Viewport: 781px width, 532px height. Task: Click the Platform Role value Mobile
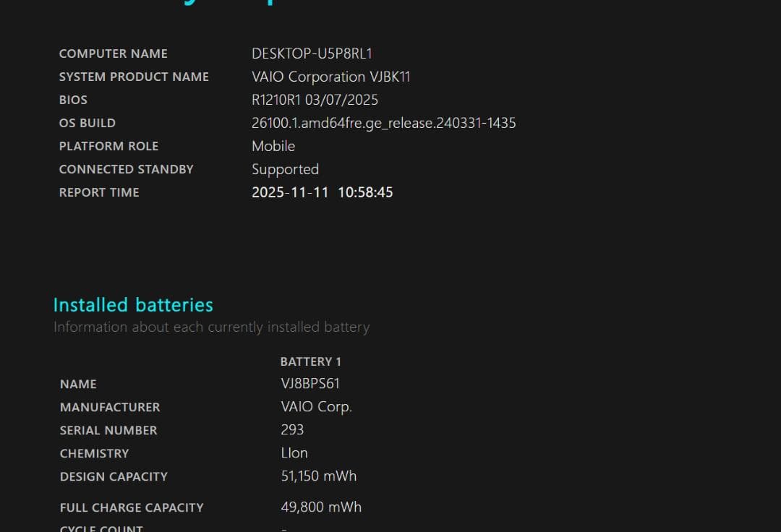pyautogui.click(x=273, y=146)
